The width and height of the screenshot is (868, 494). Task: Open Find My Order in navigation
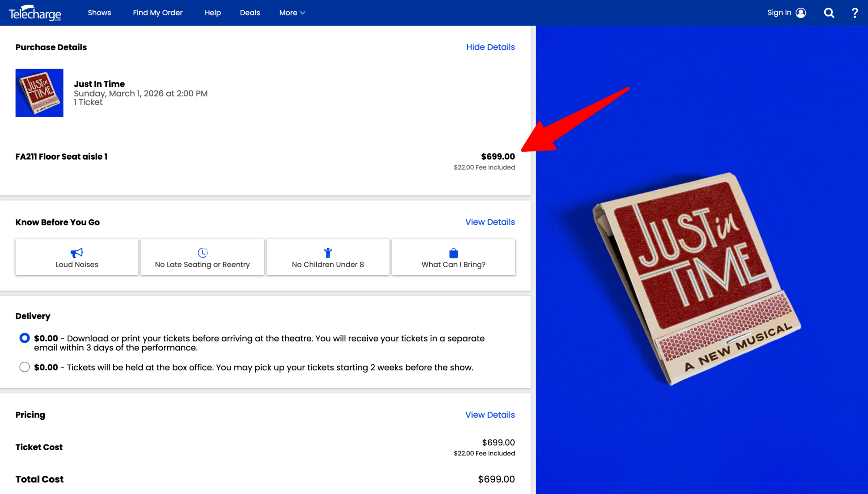[158, 13]
